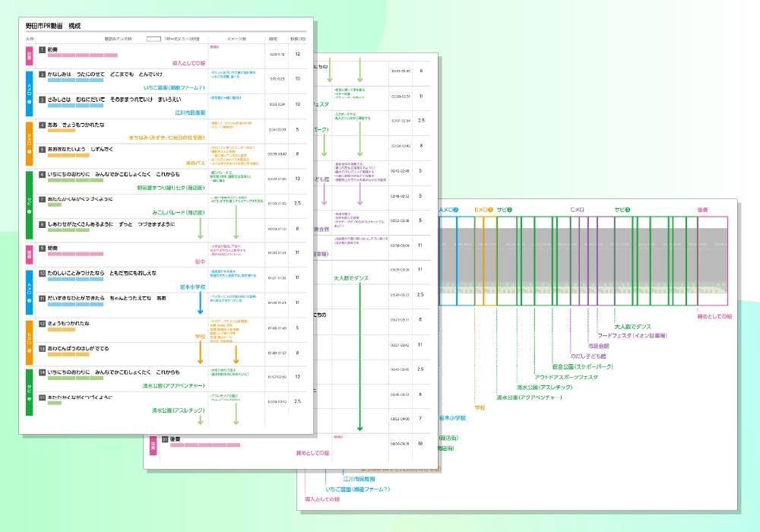760x532 pixels.
Task: Click the pink 後奏 block on the timeline
Action: point(712,261)
